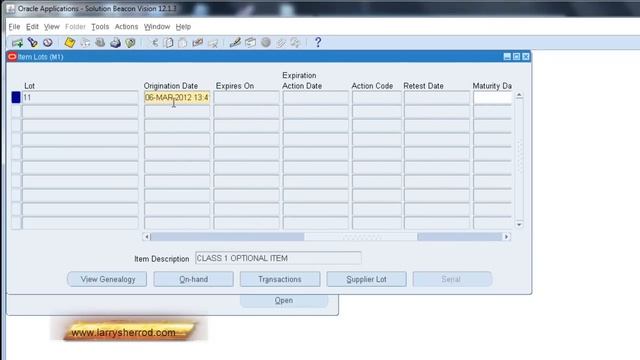Click the first-row Action Code field
Viewport: 640px width, 360px height.
click(x=377, y=98)
